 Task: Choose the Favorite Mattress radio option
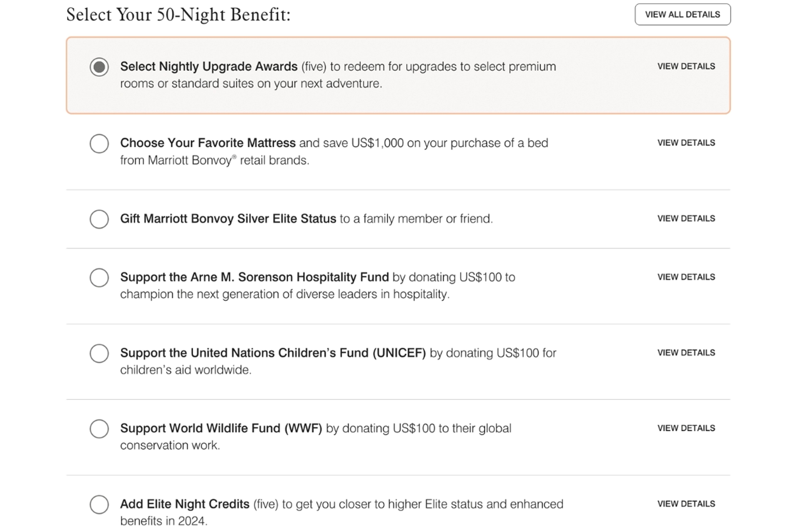pyautogui.click(x=99, y=144)
